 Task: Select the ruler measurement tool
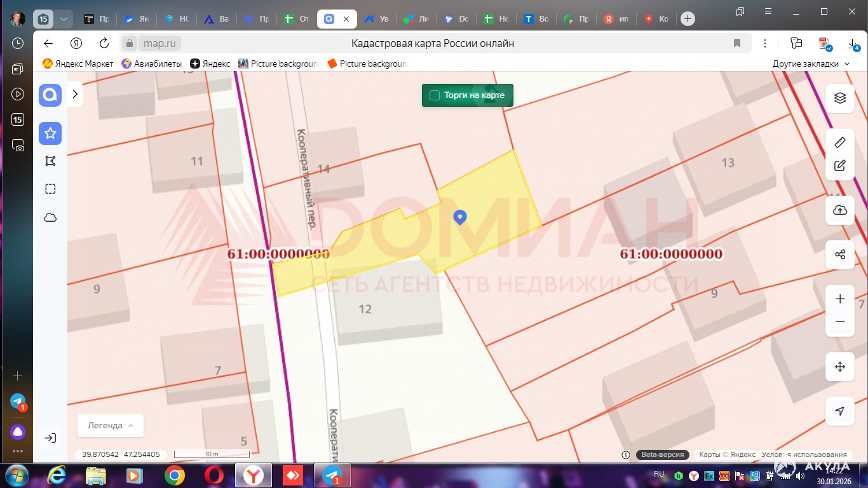coord(839,142)
